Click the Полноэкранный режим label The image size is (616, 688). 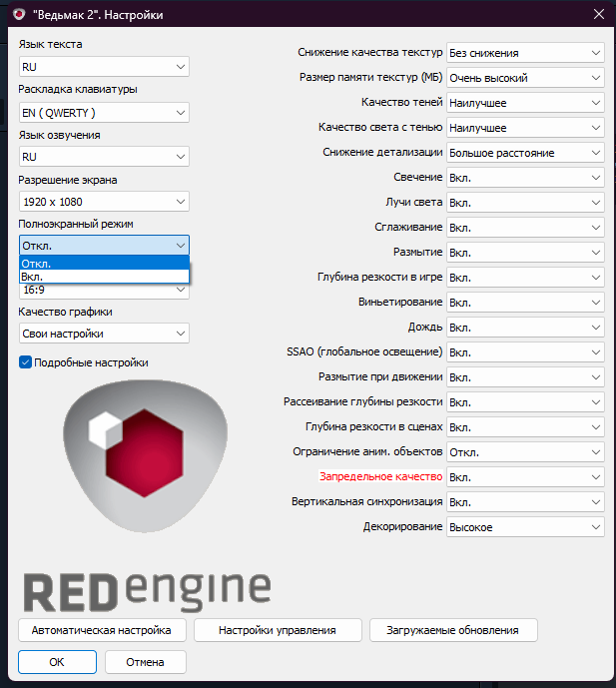(x=76, y=224)
